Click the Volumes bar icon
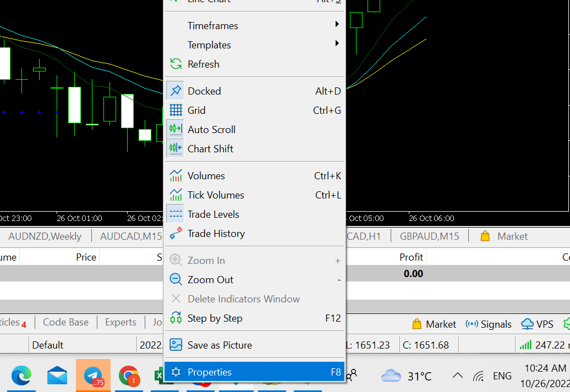570x392 pixels. pos(175,175)
